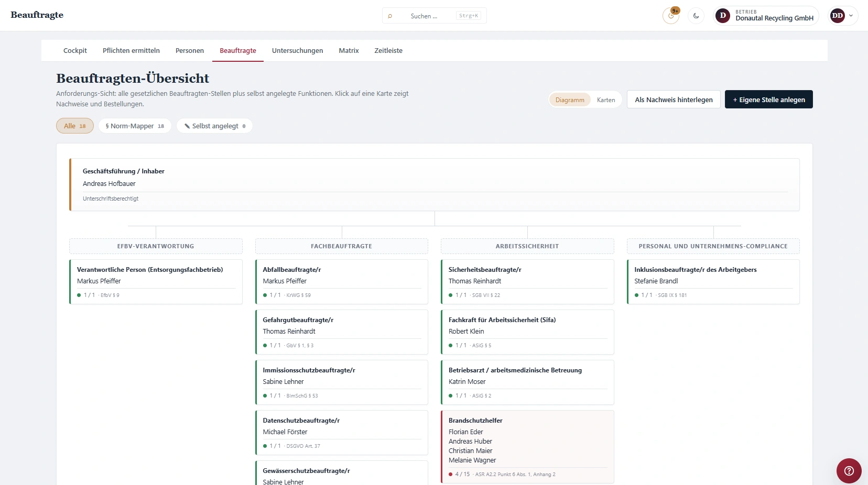Click Eigene Stelle anlegen button

769,100
